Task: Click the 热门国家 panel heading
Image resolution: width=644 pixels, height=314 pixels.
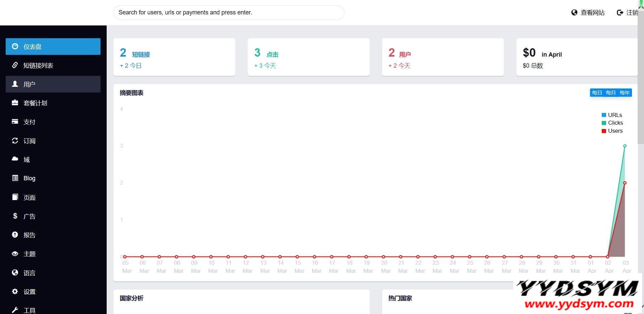Action: pyautogui.click(x=400, y=298)
